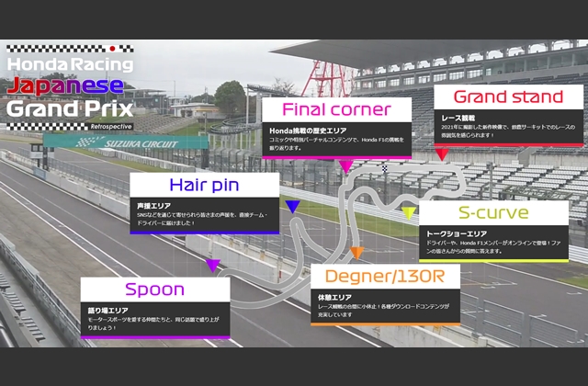Click the Honda Racing Japanese Grand Prix logo
Viewport: 588px width, 386px height.
[70, 87]
